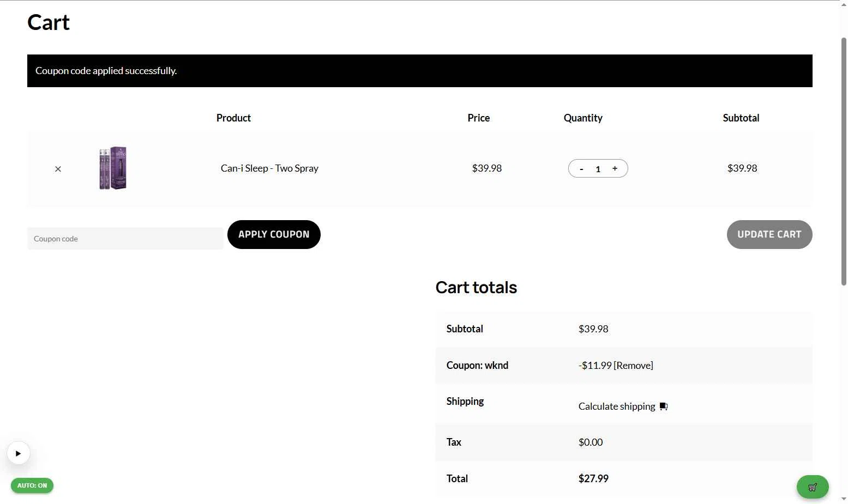Click the Tax row label

[x=454, y=442]
